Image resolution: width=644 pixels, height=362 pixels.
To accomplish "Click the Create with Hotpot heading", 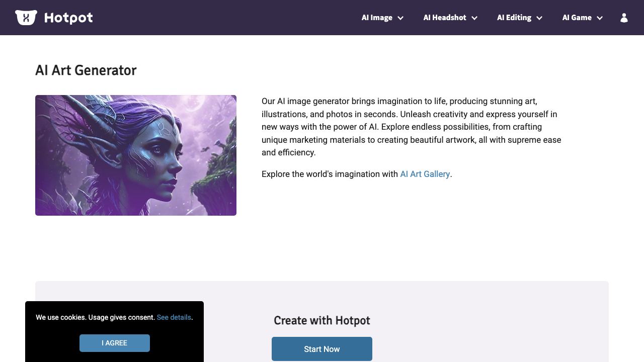I will 322,320.
